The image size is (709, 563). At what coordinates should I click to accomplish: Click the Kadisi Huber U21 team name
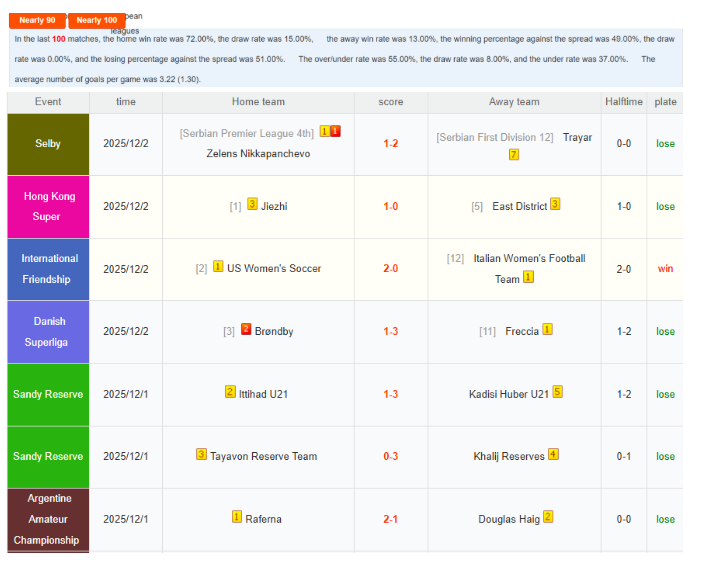point(509,394)
